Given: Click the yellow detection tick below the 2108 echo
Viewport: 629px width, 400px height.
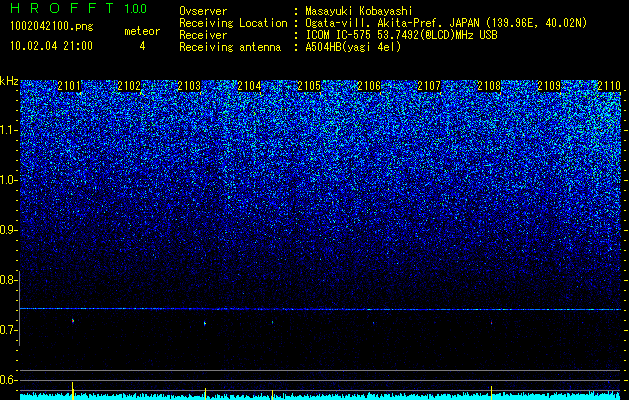Looking at the screenshot, I should click(491, 393).
